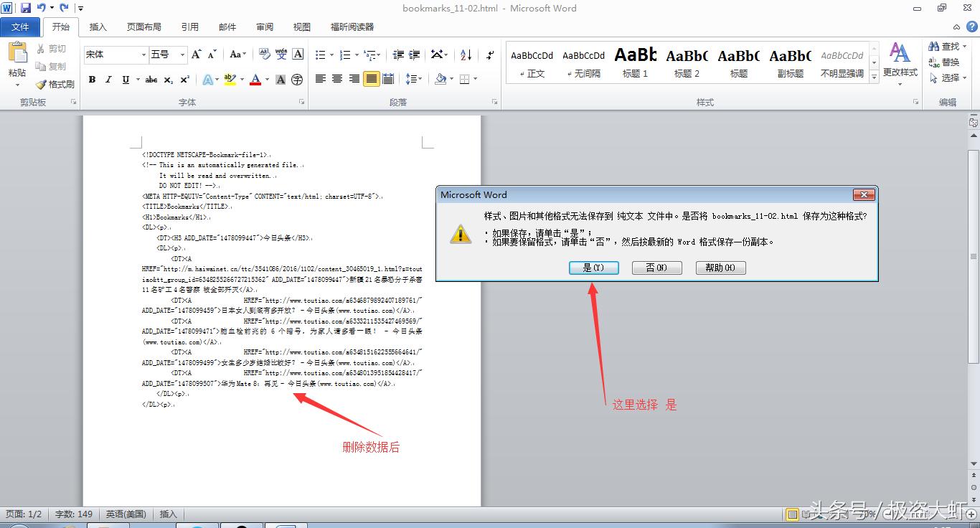This screenshot has width=980, height=528.
Task: Activate the Format Painter (格式刷)
Action: coord(55,84)
